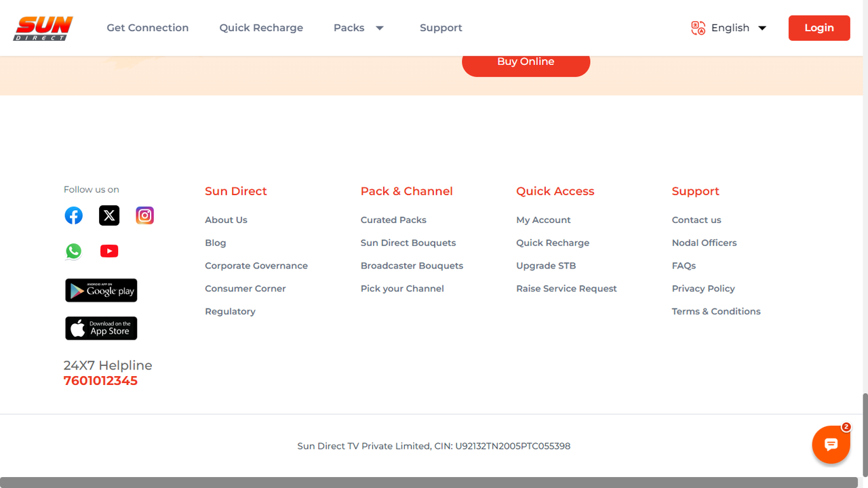Open Sun Direct Bouquets link
This screenshot has width=868, height=488.
(408, 243)
